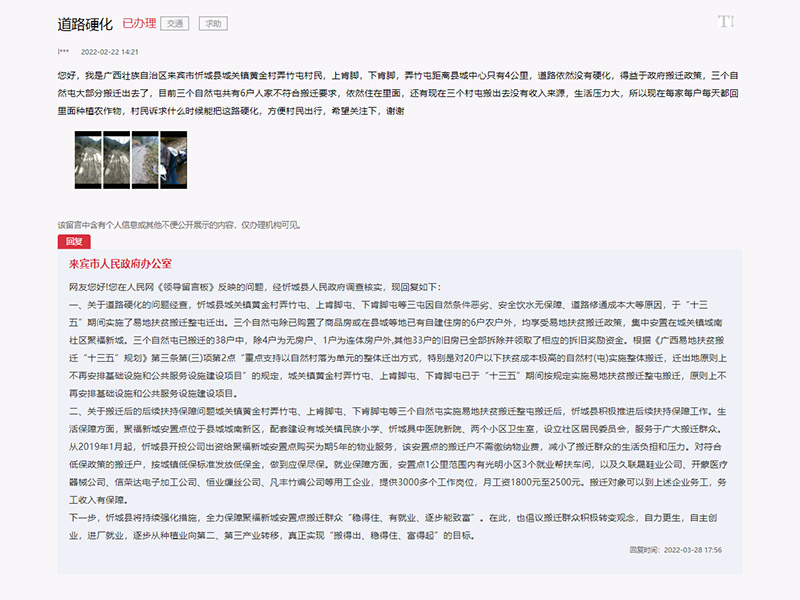Click the red 已办理 status label

coord(139,23)
